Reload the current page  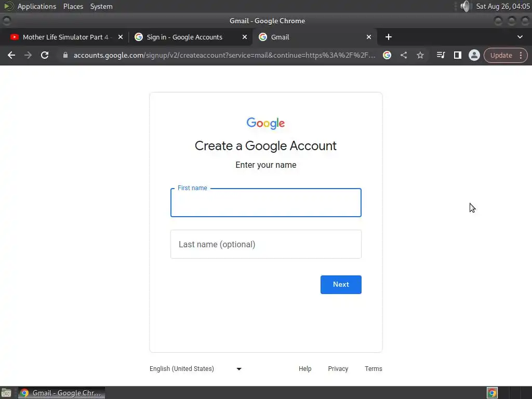tap(45, 55)
